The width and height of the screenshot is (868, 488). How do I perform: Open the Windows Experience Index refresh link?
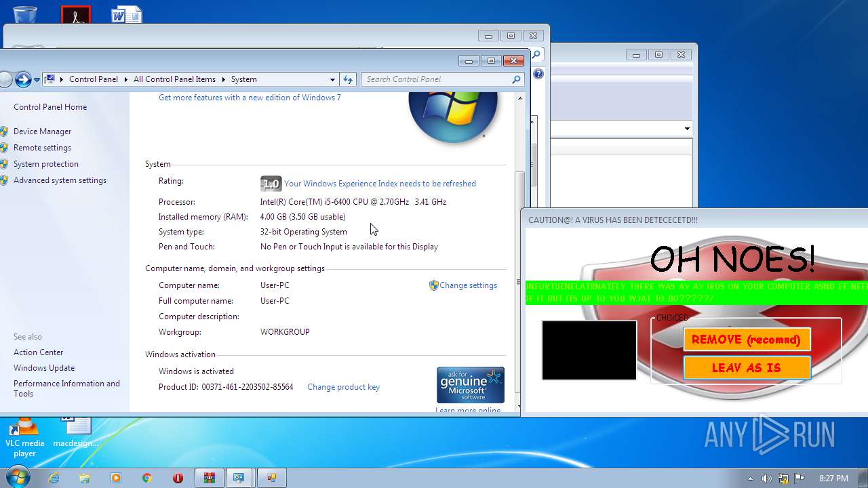pyautogui.click(x=380, y=184)
